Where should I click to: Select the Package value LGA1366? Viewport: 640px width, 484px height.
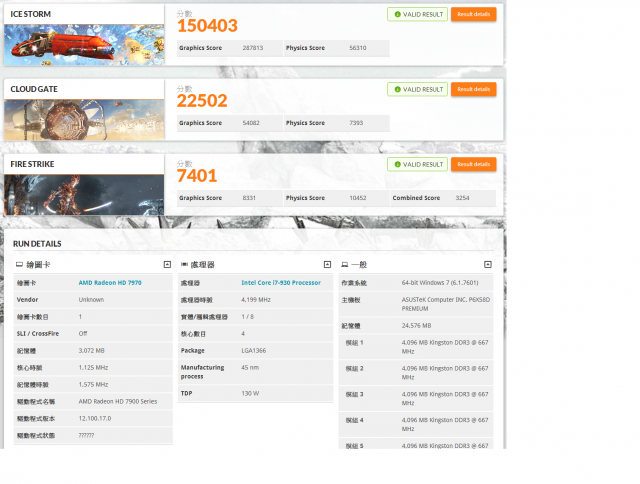[x=253, y=351]
